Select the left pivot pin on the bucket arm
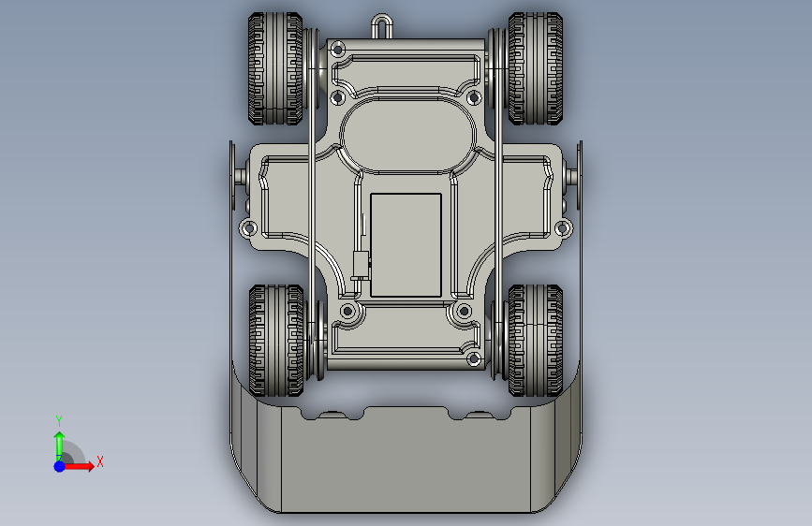This screenshot has width=812, height=526. 241,177
